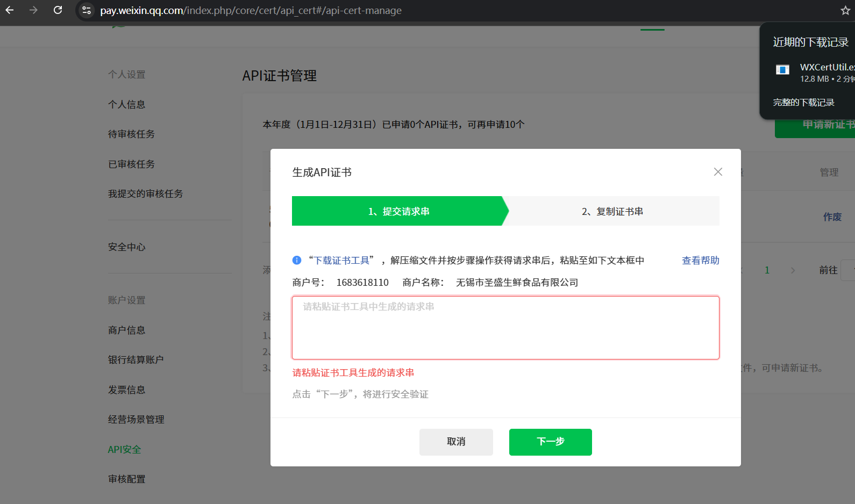Screen dimensions: 855x504
Task: Select step 1 提交请求串 tab
Action: [398, 211]
